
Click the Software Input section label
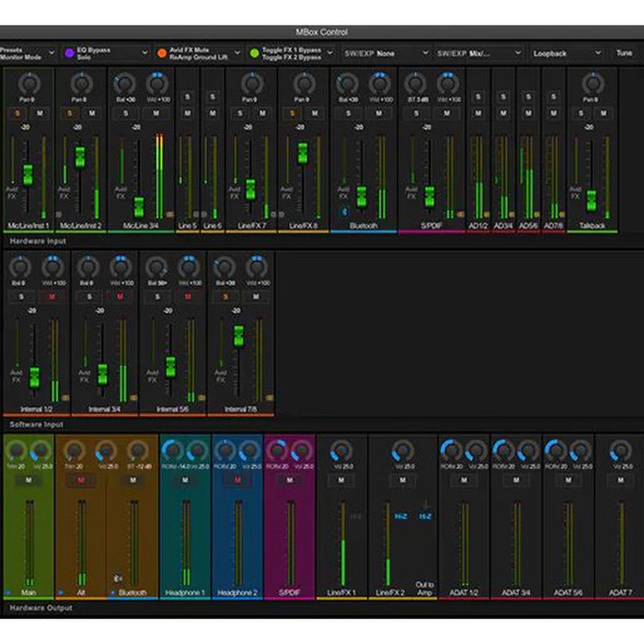(x=37, y=425)
